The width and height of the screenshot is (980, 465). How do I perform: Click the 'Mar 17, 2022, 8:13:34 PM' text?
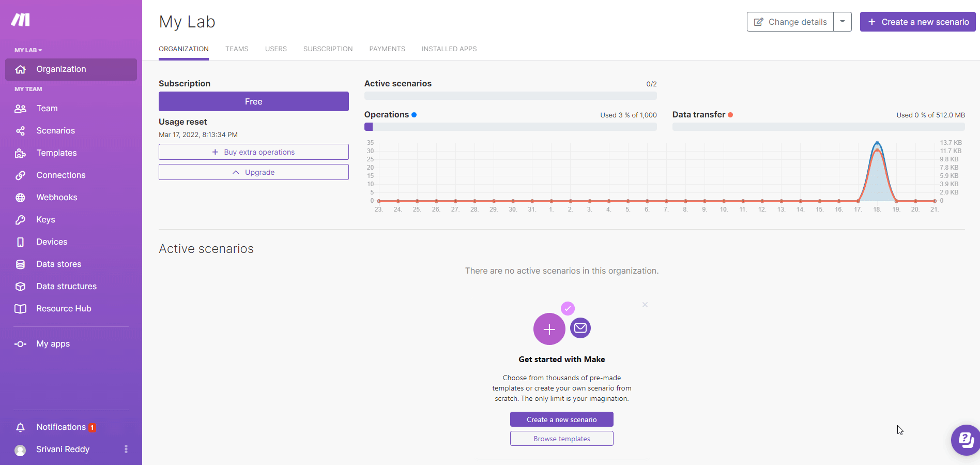(x=198, y=135)
